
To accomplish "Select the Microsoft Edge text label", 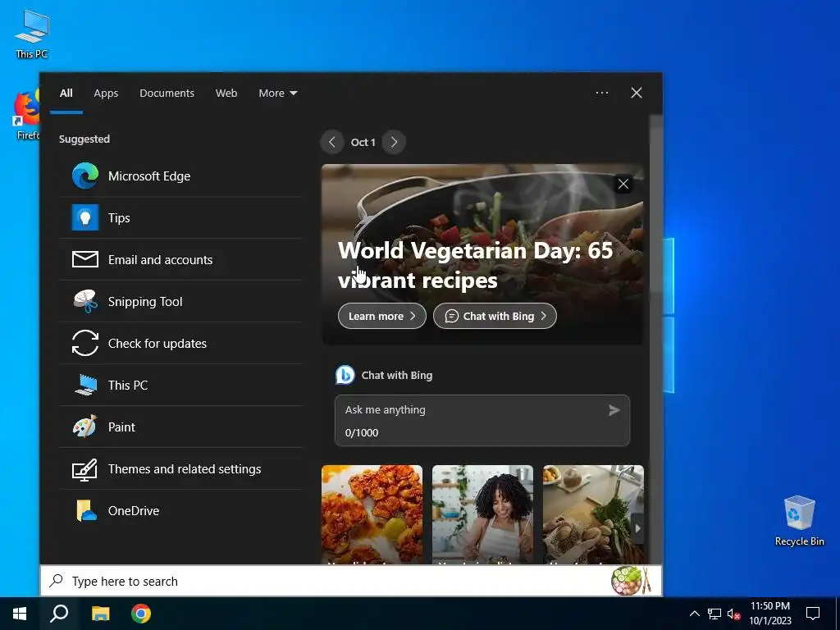I will point(149,176).
